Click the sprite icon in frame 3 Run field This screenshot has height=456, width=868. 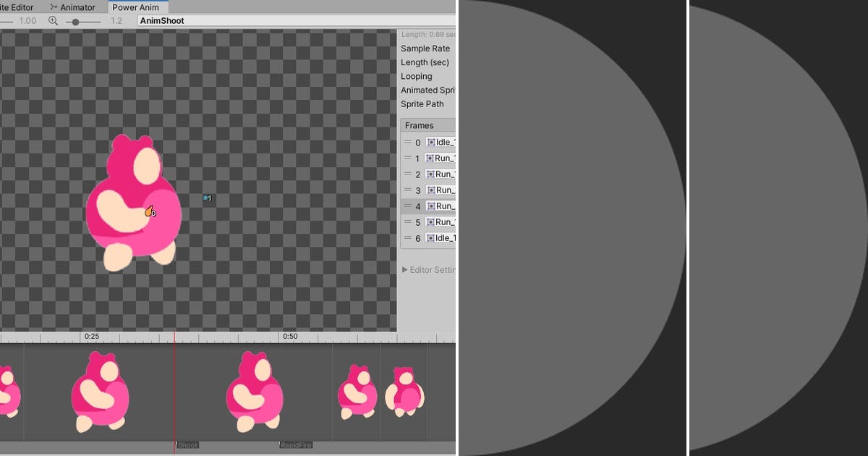(431, 190)
